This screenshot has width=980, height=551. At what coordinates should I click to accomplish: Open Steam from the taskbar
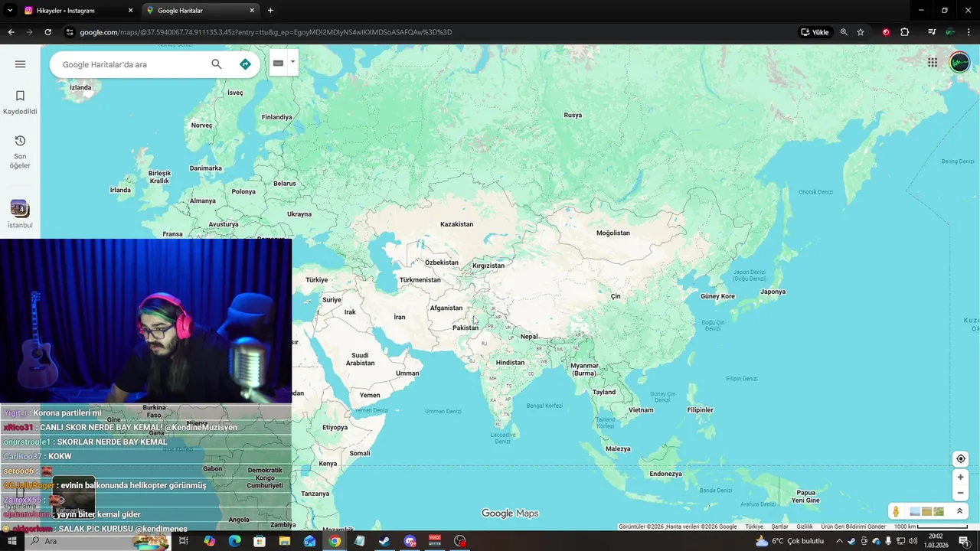pos(384,541)
